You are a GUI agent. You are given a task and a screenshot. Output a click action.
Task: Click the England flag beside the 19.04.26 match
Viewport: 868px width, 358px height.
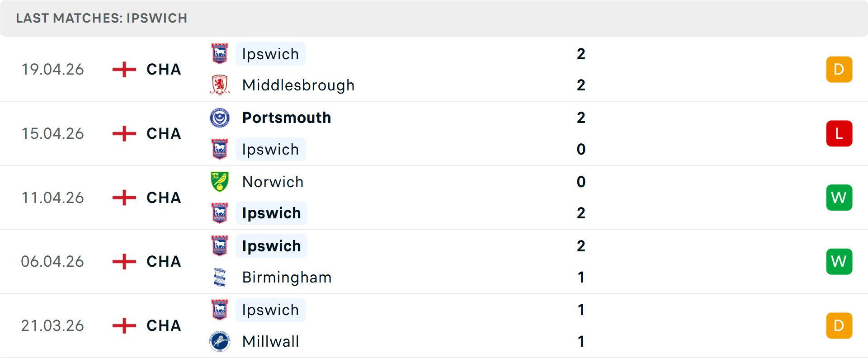coord(123,69)
